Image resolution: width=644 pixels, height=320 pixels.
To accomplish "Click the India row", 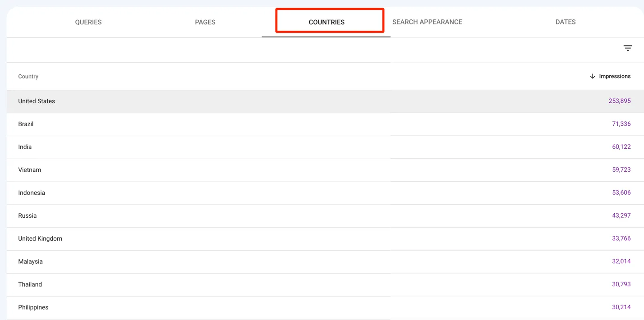I will click(25, 147).
